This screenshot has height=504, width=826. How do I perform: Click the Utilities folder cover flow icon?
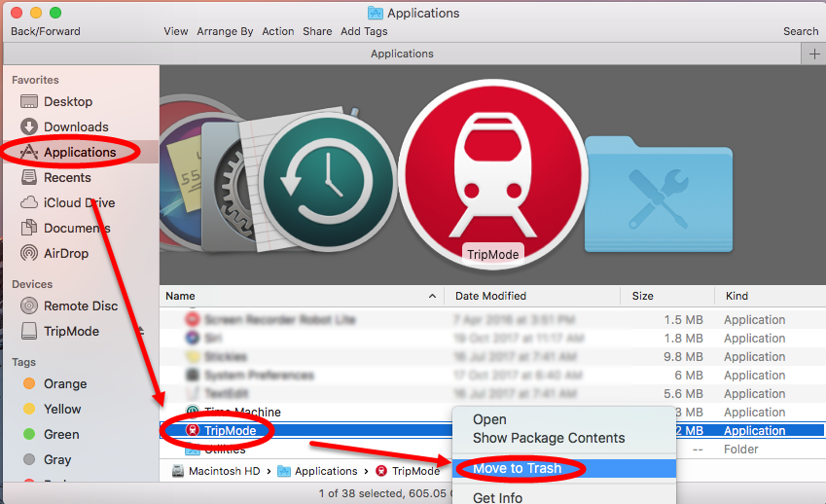point(659,195)
